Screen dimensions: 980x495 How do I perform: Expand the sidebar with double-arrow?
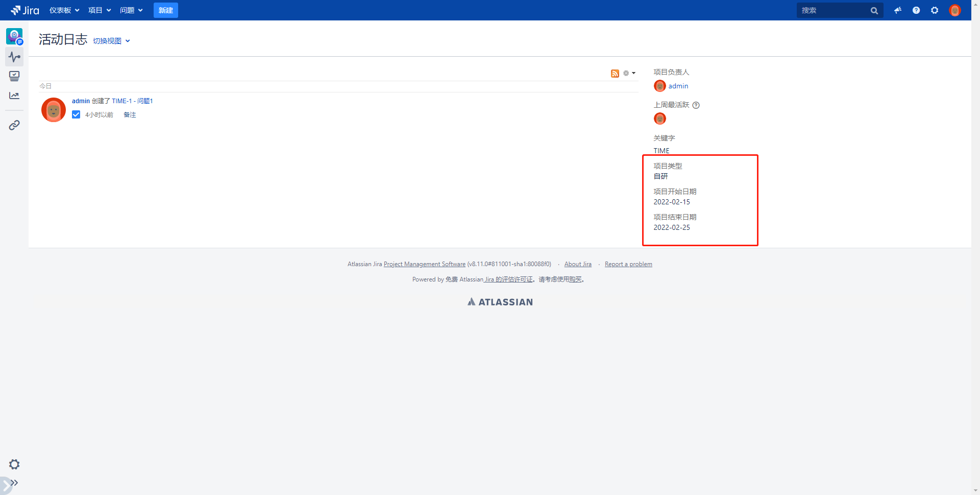click(x=14, y=483)
